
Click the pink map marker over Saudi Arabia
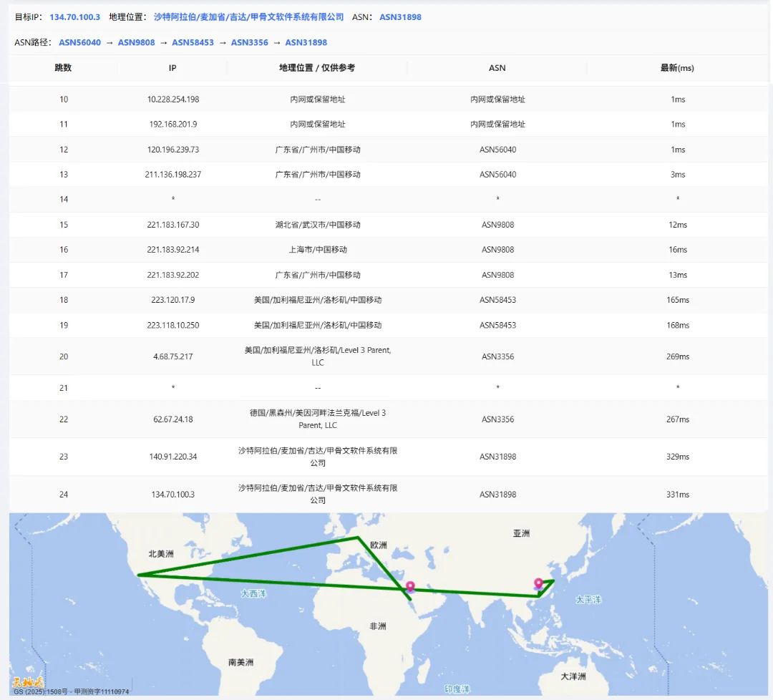coord(410,587)
